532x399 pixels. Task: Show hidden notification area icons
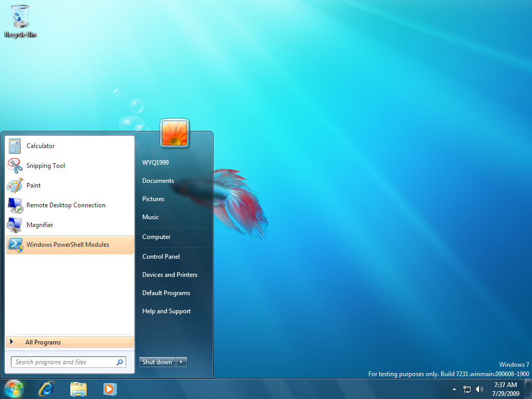(x=455, y=389)
